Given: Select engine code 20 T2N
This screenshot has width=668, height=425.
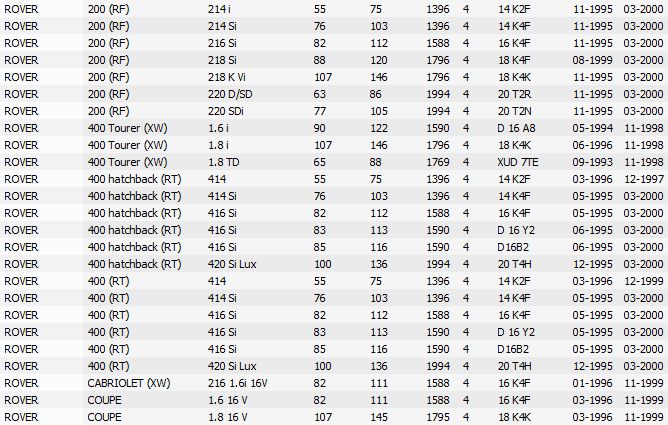Looking at the screenshot, I should coord(515,111).
